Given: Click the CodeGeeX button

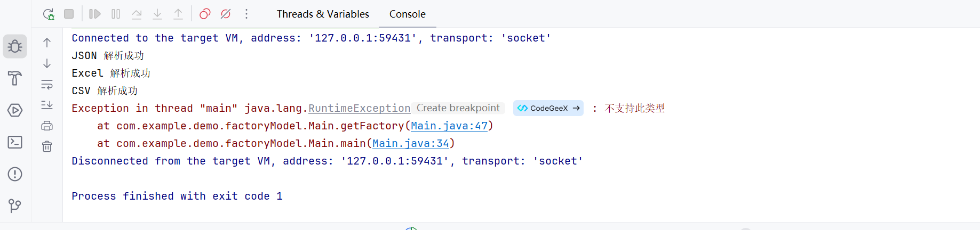Looking at the screenshot, I should click(548, 108).
